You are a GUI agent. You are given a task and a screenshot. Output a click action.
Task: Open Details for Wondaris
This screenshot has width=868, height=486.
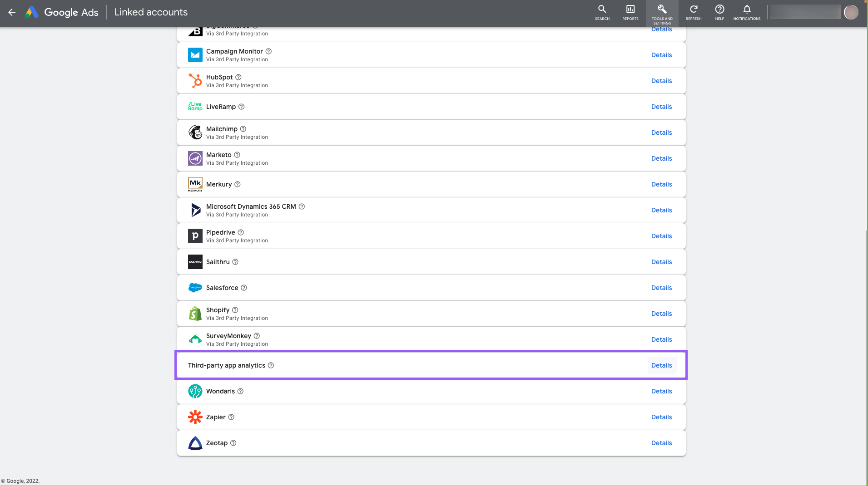tap(661, 391)
